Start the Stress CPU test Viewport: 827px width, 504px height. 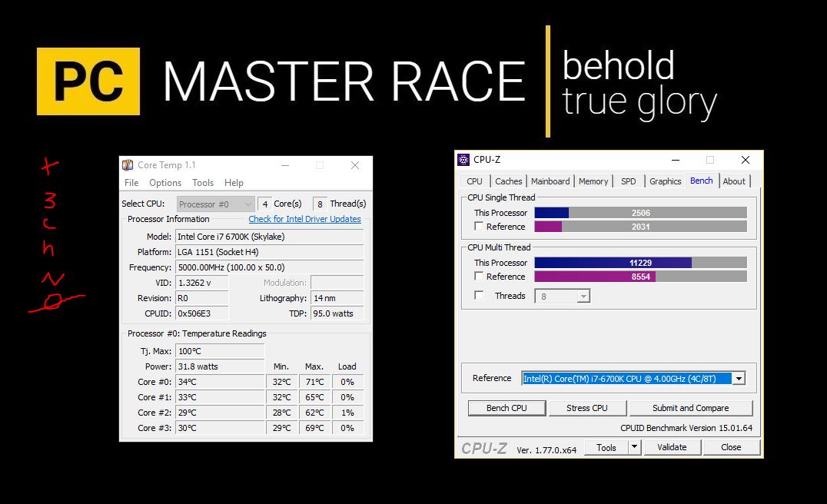coord(587,408)
